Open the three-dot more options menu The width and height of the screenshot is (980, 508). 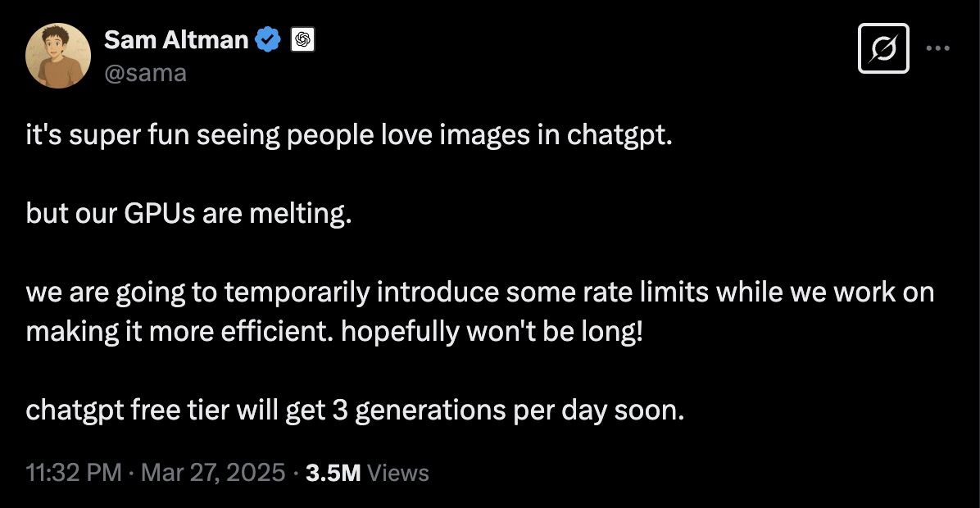point(938,48)
